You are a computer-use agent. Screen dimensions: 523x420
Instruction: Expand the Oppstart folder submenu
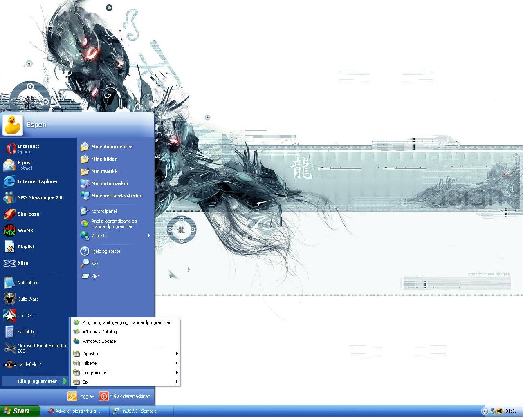(126, 354)
